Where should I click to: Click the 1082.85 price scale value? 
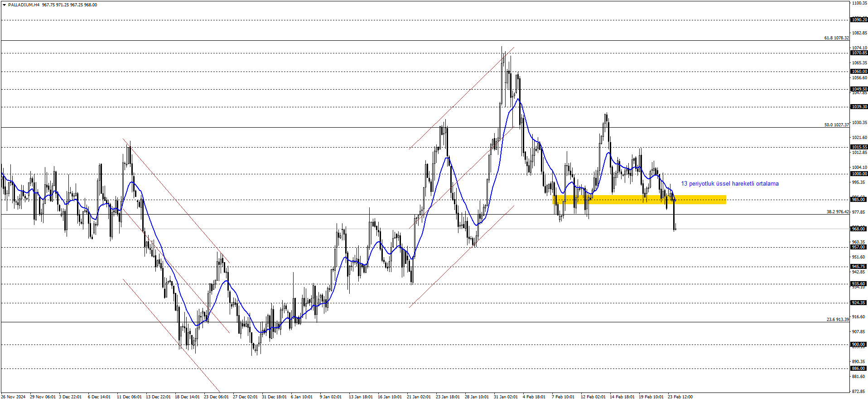[859, 33]
